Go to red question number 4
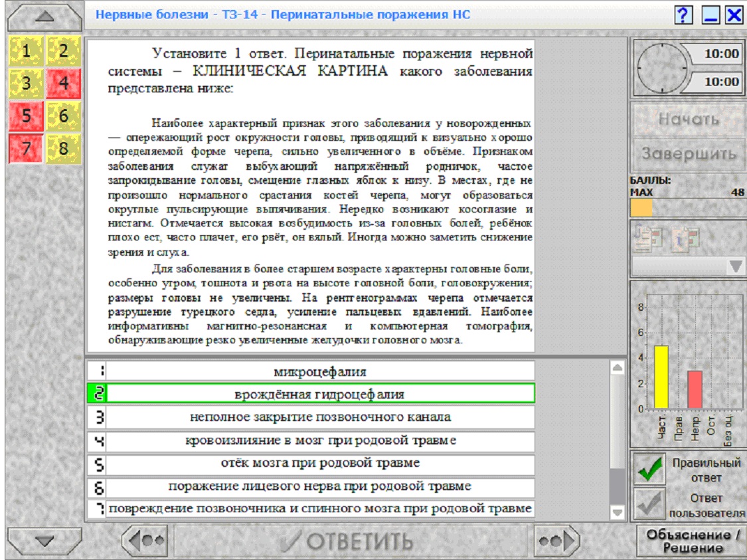 [64, 83]
